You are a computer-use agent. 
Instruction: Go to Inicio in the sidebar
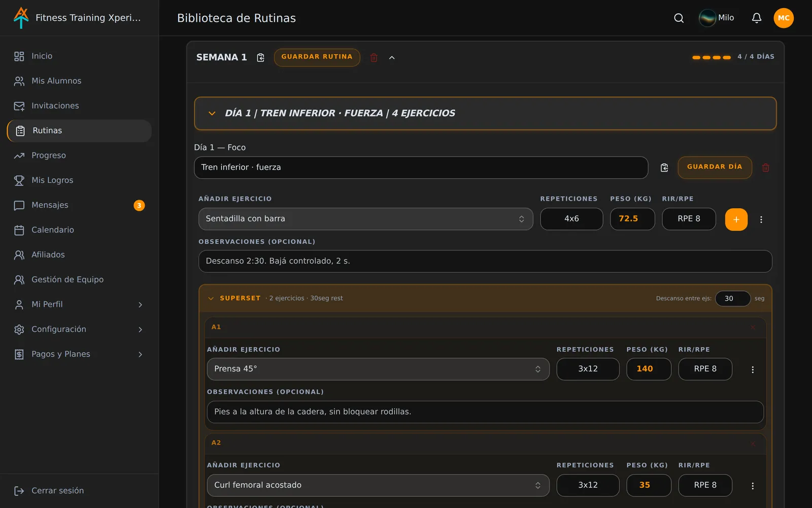[x=79, y=56]
